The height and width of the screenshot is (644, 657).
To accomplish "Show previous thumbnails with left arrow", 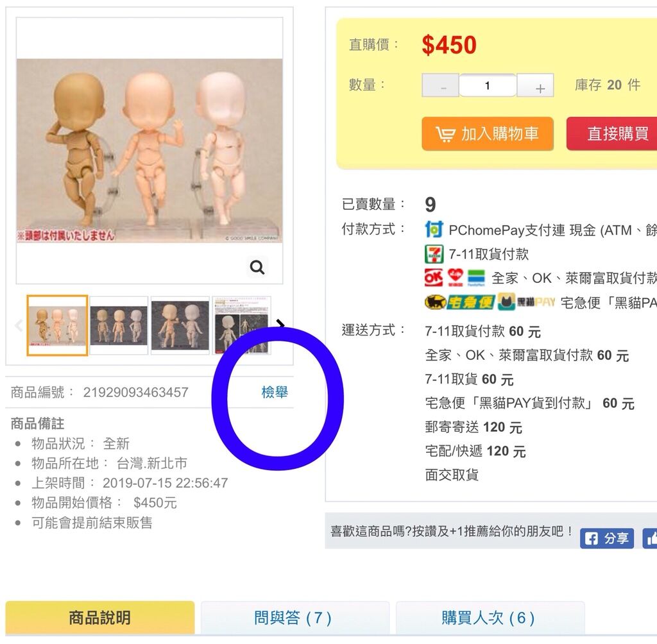I will tap(19, 325).
